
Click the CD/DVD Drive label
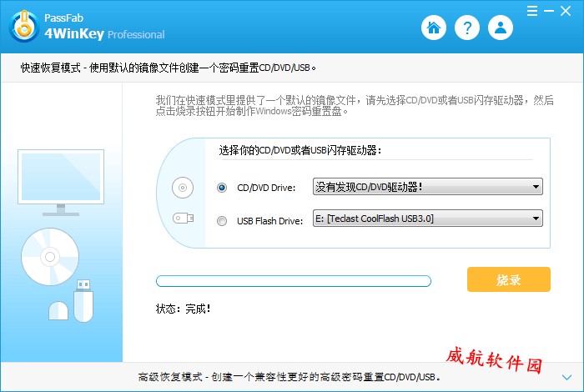[x=266, y=188]
